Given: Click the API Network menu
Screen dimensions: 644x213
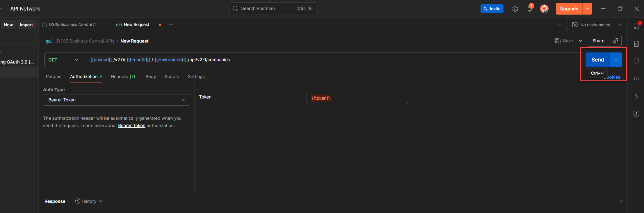Looking at the screenshot, I should [x=25, y=9].
